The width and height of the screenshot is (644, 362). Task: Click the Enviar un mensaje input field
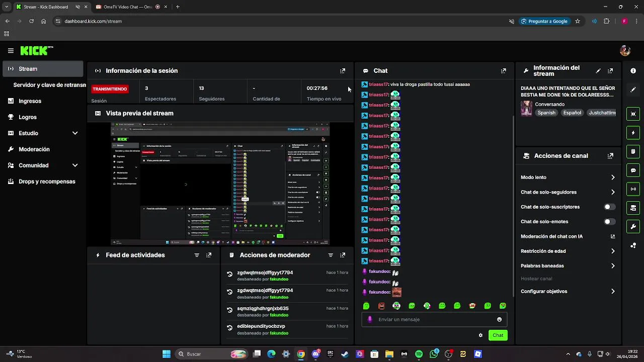[435, 320]
